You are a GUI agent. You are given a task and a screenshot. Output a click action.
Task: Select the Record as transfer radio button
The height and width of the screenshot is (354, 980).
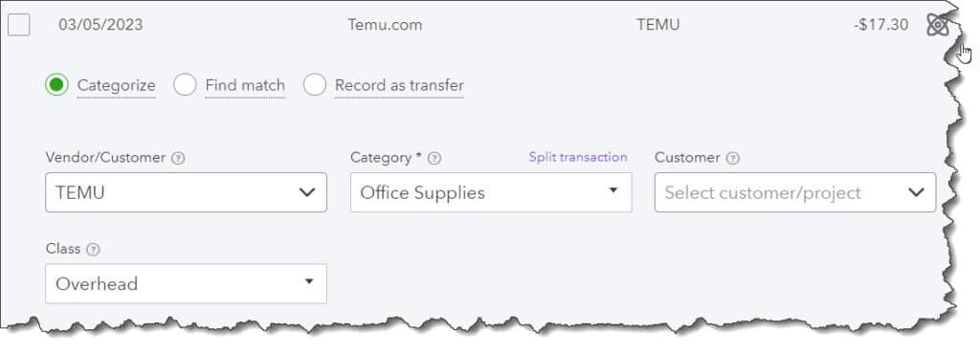[314, 85]
